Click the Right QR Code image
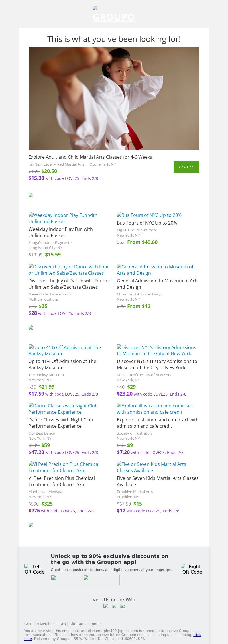 click(x=192, y=569)
